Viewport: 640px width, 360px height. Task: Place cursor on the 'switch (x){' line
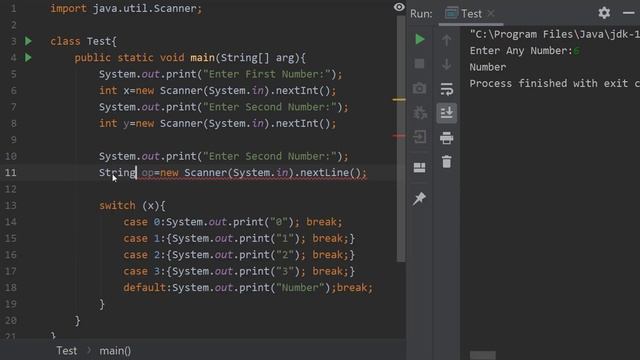132,205
